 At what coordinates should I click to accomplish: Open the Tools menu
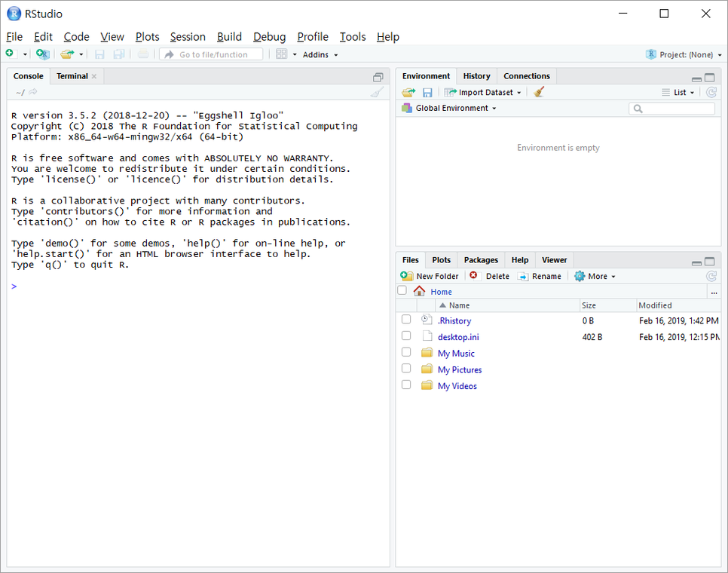point(353,37)
